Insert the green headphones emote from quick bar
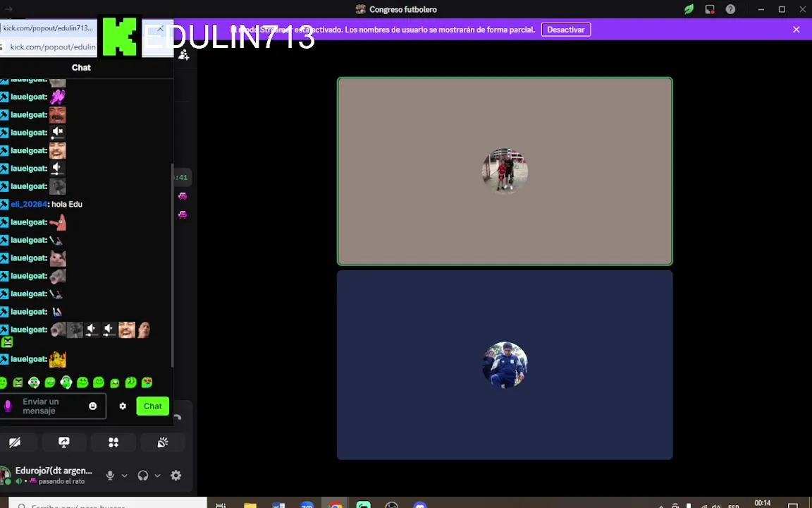The width and height of the screenshot is (812, 508). pos(66,382)
